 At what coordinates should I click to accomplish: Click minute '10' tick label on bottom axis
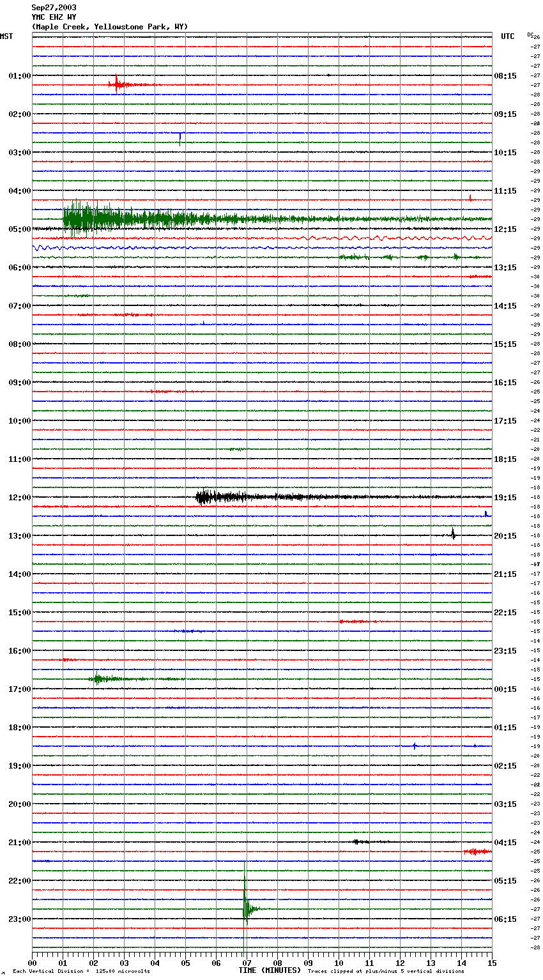(339, 963)
